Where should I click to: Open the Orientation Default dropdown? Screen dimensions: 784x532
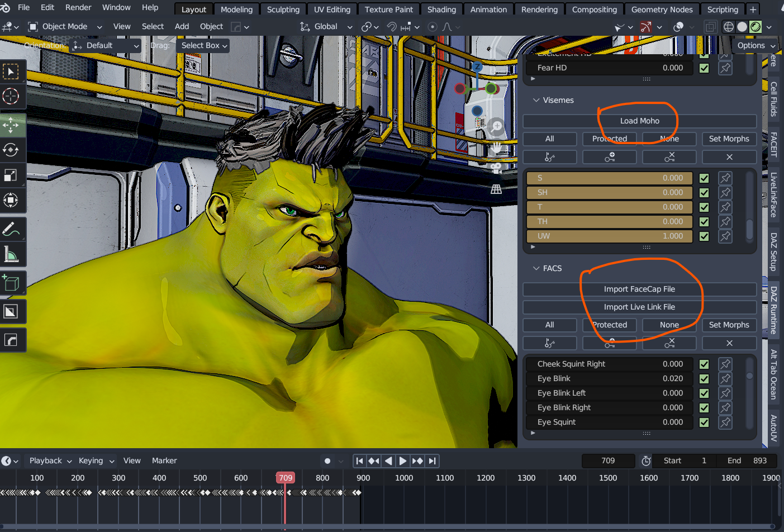tap(106, 45)
